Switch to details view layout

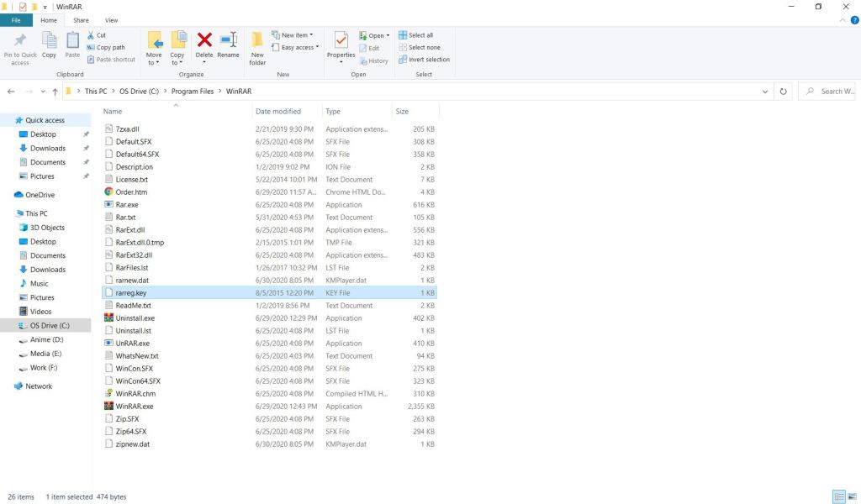838,496
